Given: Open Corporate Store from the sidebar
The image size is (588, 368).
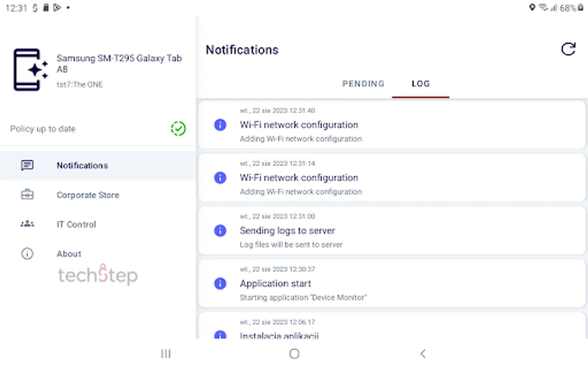Looking at the screenshot, I should click(x=88, y=195).
